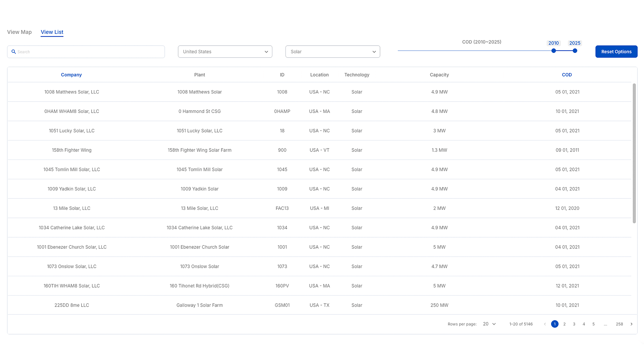Sort by COD column header
The image size is (644, 362).
(567, 74)
